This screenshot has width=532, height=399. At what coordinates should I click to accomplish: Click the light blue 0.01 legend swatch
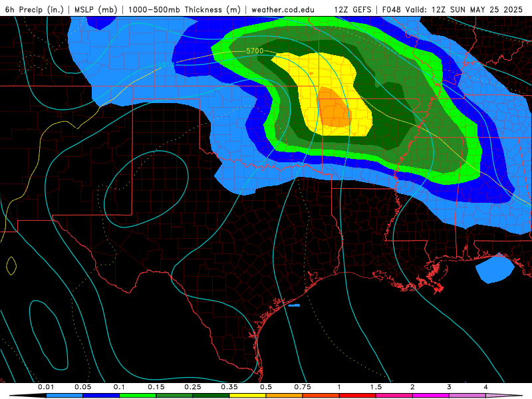point(65,396)
